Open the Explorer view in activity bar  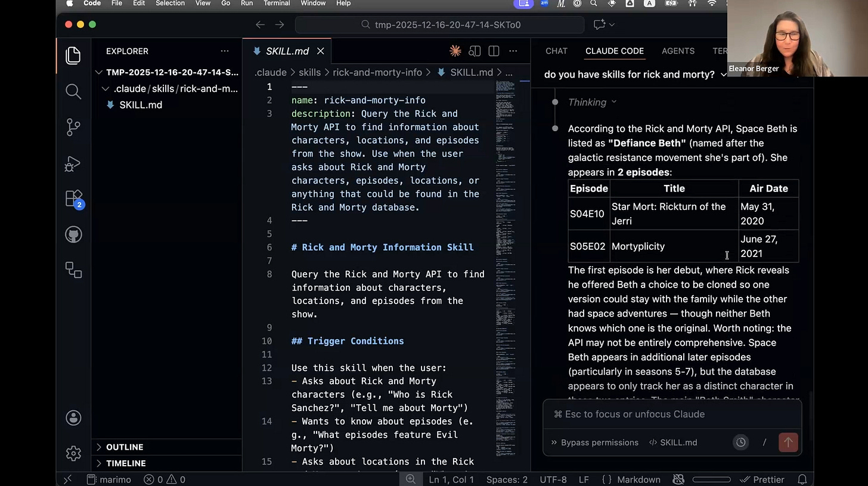(73, 55)
